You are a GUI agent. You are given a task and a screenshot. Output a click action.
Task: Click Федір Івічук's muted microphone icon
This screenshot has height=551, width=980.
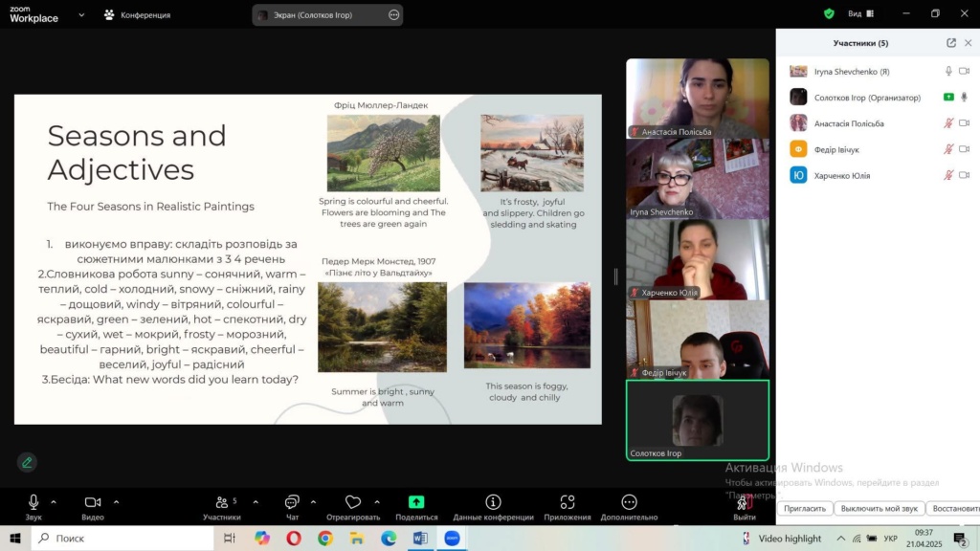pyautogui.click(x=948, y=149)
